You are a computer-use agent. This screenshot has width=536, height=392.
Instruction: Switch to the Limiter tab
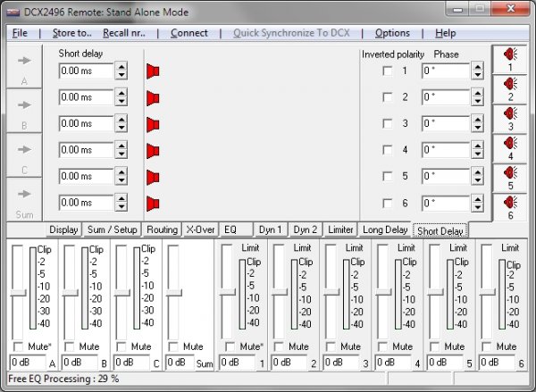click(x=340, y=229)
